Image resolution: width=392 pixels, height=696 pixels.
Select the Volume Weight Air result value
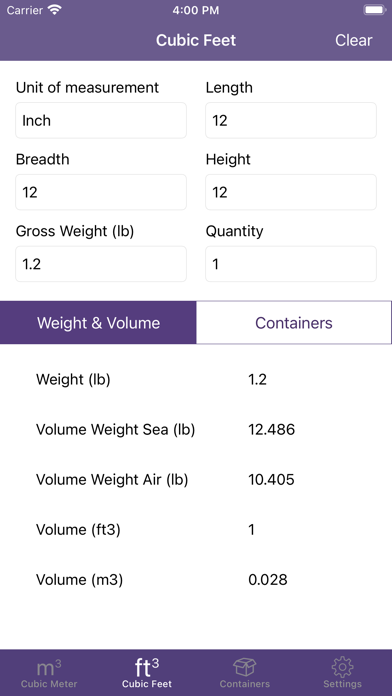click(271, 480)
